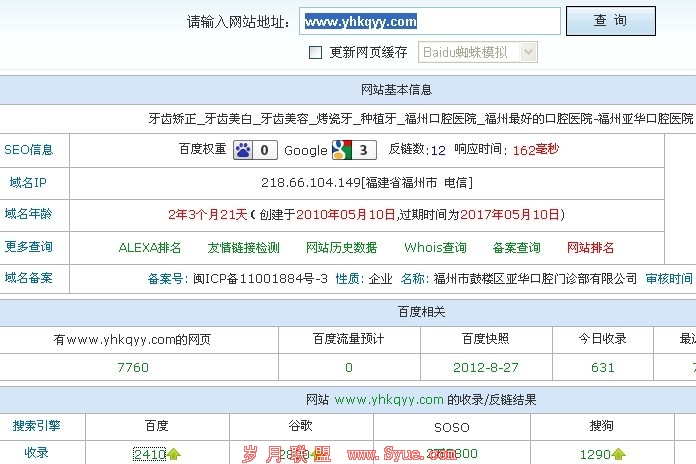This screenshot has width=696, height=464.
Task: Open the ALEXA排名 link
Action: pyautogui.click(x=150, y=247)
